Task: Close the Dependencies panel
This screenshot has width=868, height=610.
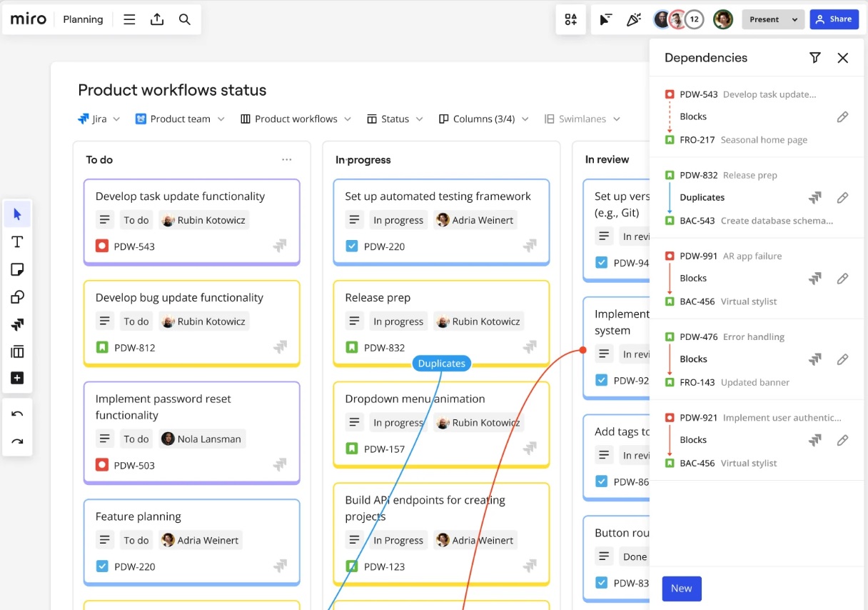Action: coord(843,58)
